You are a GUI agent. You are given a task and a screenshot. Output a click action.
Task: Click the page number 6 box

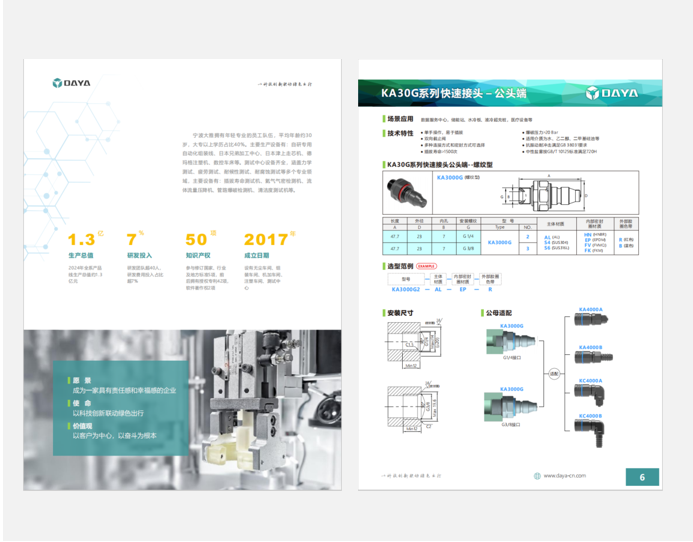(642, 477)
